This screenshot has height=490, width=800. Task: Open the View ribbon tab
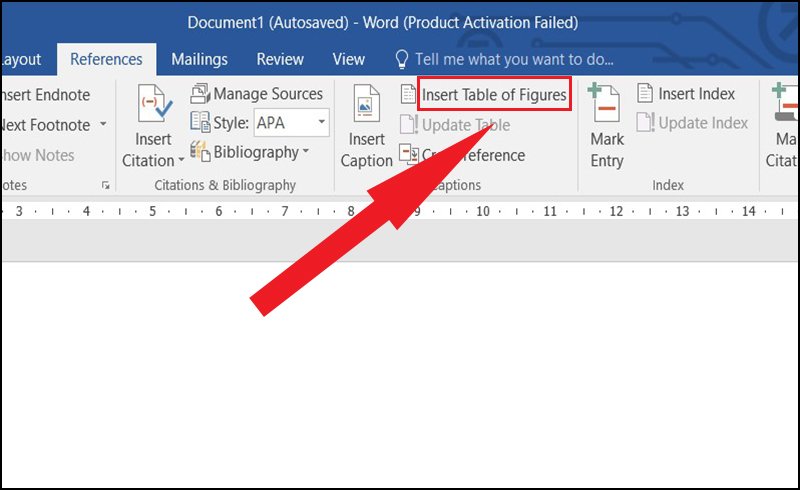pyautogui.click(x=348, y=59)
